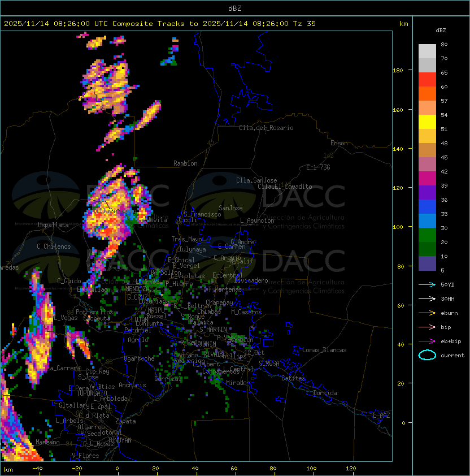Click the magenta eb+bip arrow in legend

pyautogui.click(x=427, y=341)
